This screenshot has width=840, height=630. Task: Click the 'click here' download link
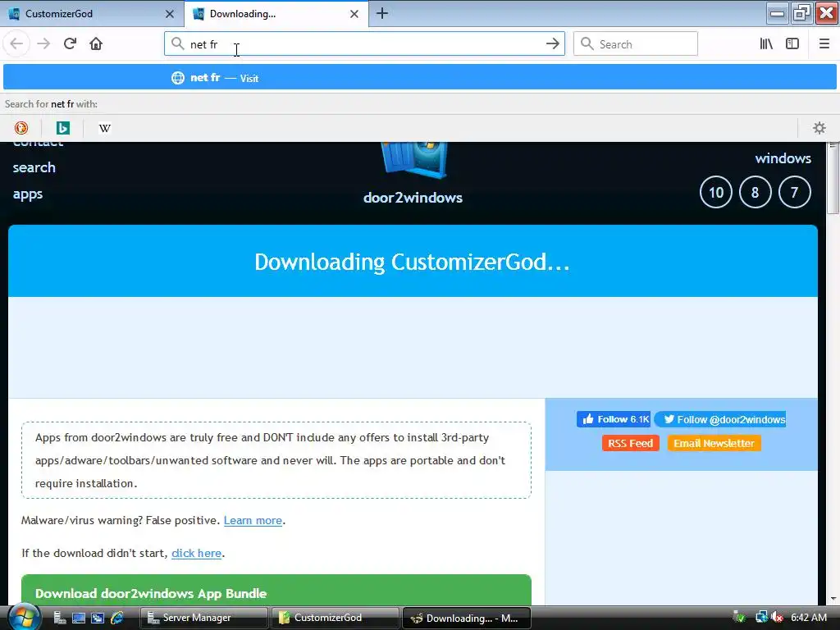click(196, 553)
